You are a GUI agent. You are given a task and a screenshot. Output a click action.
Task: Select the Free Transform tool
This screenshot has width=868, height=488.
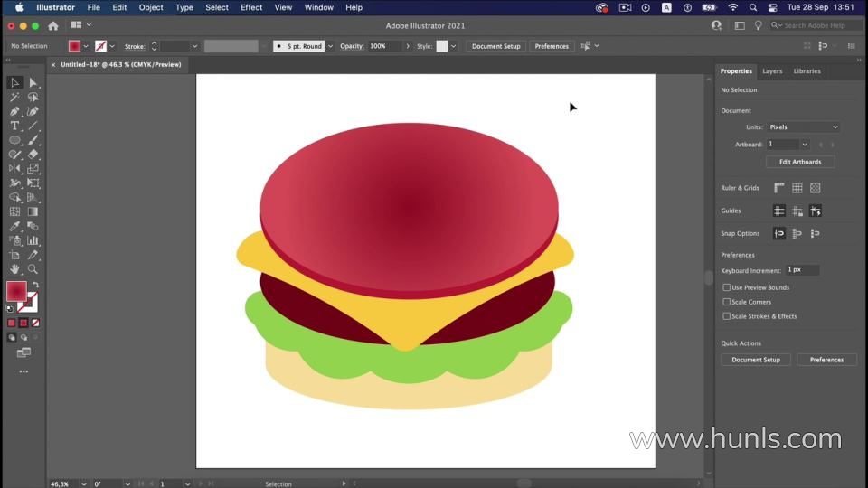[x=33, y=183]
